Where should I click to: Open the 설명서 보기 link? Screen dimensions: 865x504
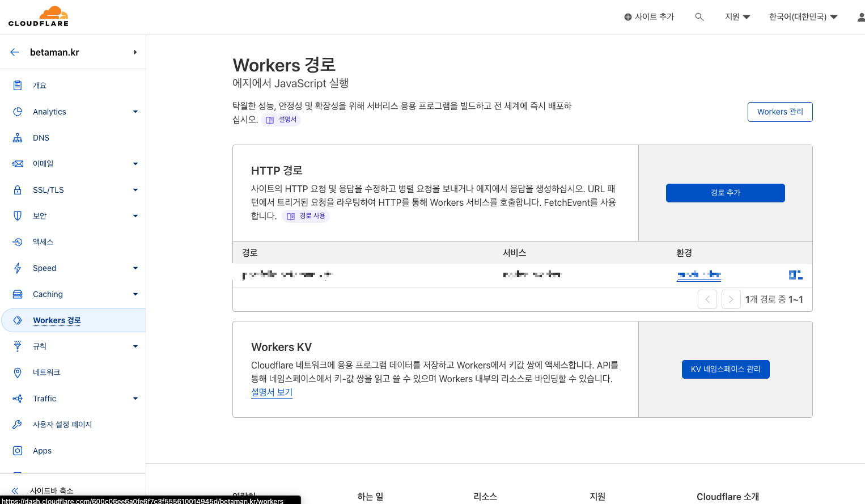click(x=272, y=392)
